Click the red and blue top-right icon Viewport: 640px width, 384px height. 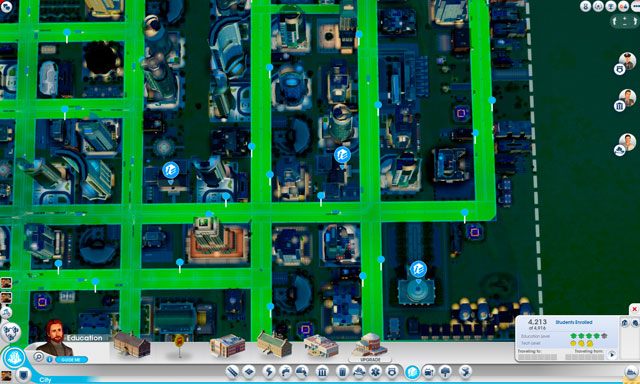(623, 6)
